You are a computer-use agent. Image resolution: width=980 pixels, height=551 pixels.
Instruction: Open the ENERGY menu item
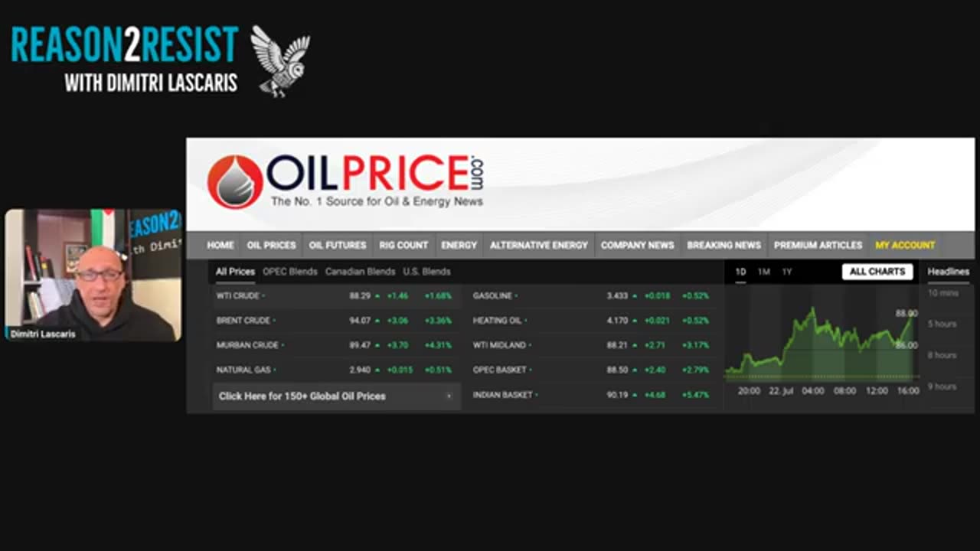point(459,245)
